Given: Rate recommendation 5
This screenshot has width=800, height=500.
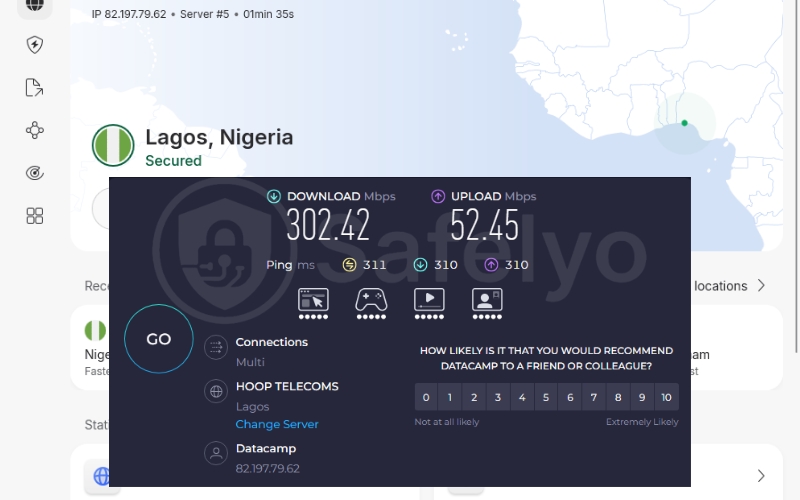Looking at the screenshot, I should point(546,397).
